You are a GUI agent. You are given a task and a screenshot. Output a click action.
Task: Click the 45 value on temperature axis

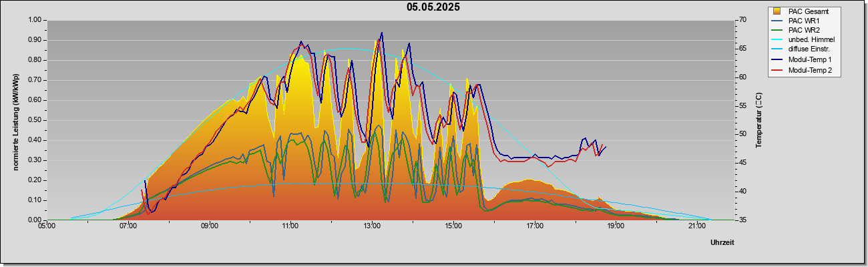point(724,163)
